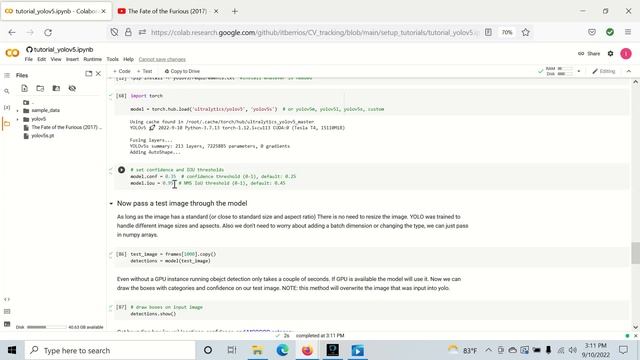The width and height of the screenshot is (640, 360).
Task: Open Microsoft Edge from the taskbar
Action: (282, 350)
